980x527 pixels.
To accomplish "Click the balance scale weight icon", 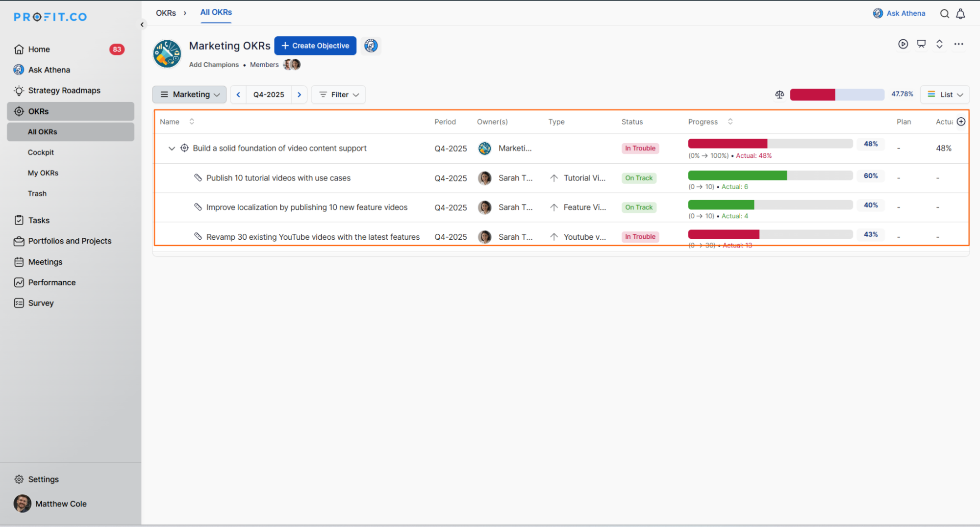I will [x=779, y=95].
